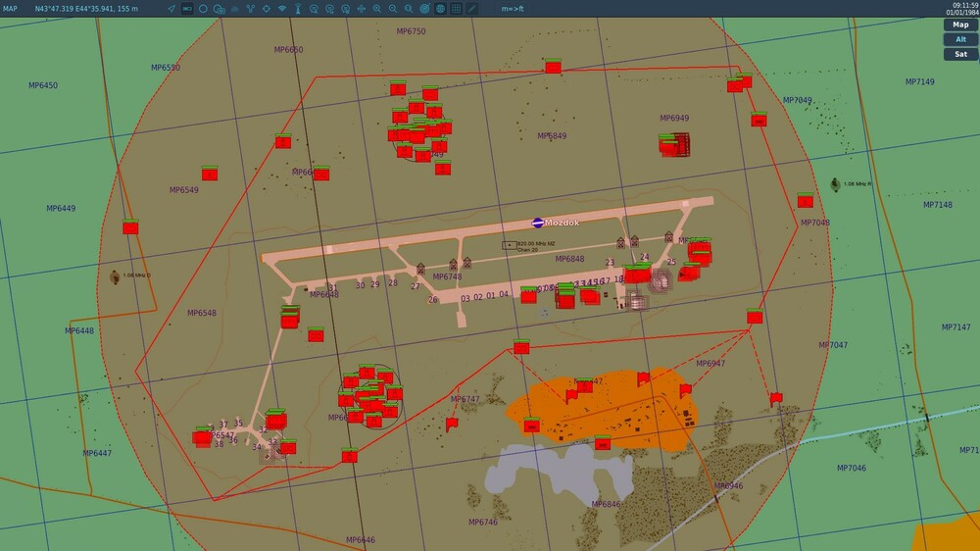Click the MP7046 grid label
This screenshot has height=551, width=980.
tap(852, 468)
